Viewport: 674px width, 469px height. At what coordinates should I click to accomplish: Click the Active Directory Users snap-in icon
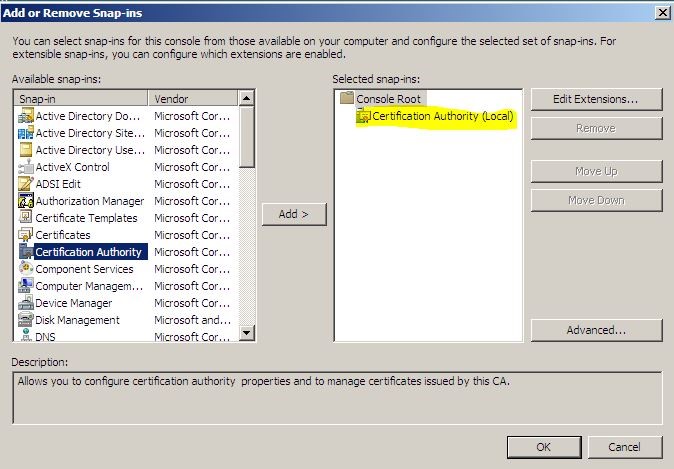click(x=26, y=150)
